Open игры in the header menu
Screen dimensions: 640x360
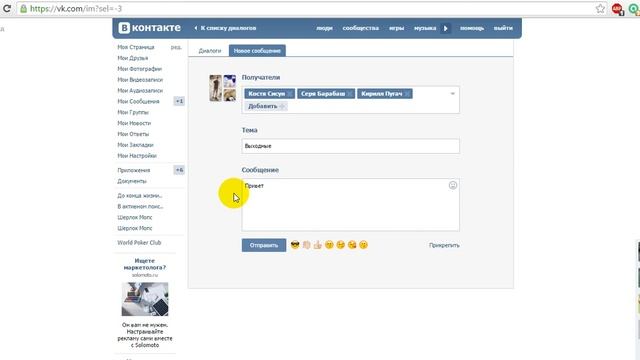point(396,28)
